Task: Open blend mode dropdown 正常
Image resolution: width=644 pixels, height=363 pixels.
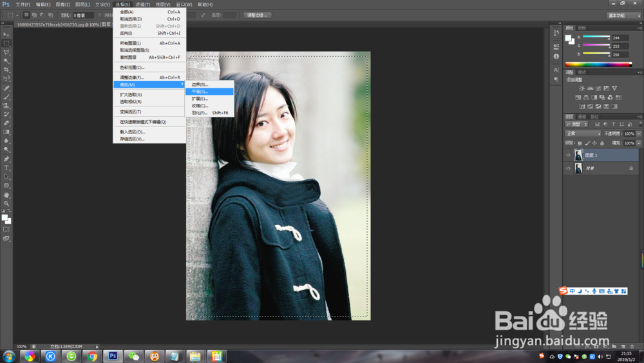Action: (x=583, y=133)
